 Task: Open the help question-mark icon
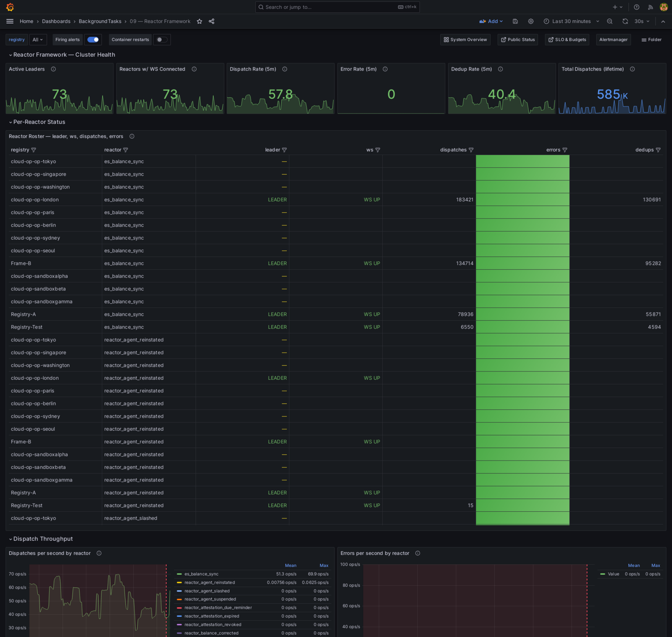(x=637, y=7)
